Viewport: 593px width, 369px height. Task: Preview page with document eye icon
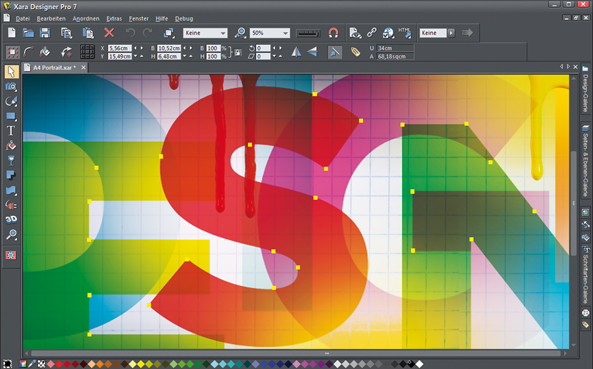tap(355, 33)
